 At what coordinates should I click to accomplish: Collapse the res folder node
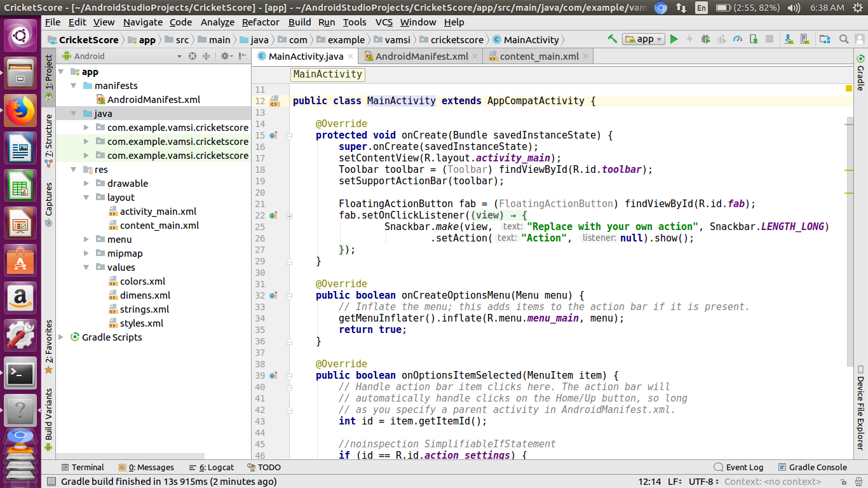(74, 170)
